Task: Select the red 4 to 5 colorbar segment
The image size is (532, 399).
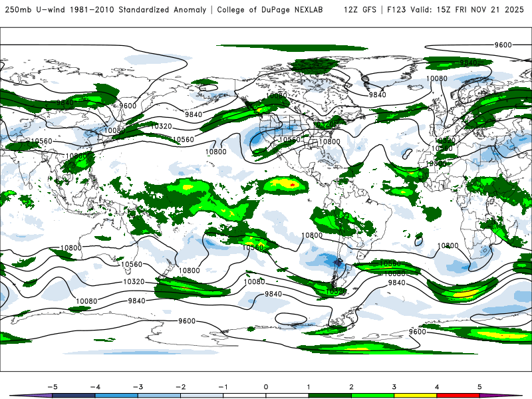Action: tap(458, 396)
